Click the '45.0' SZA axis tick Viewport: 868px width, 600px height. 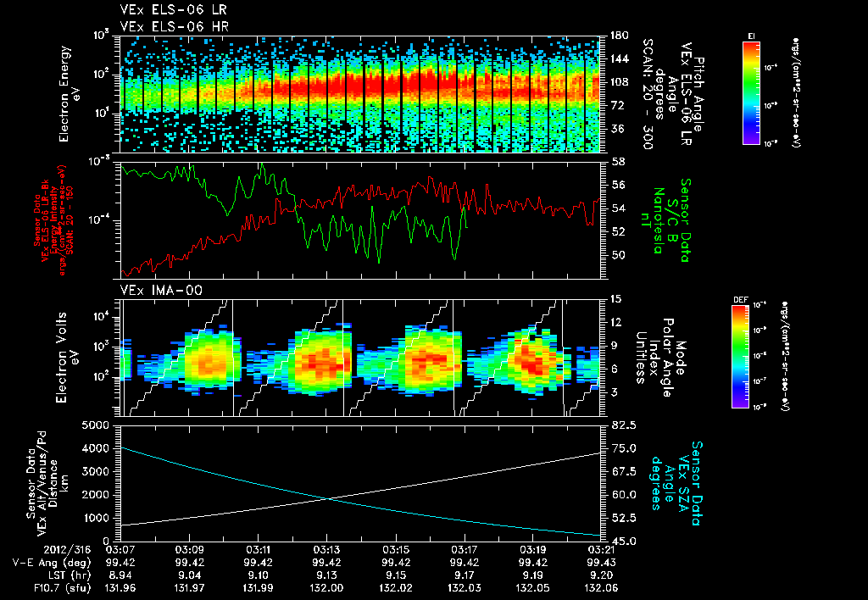click(x=625, y=542)
